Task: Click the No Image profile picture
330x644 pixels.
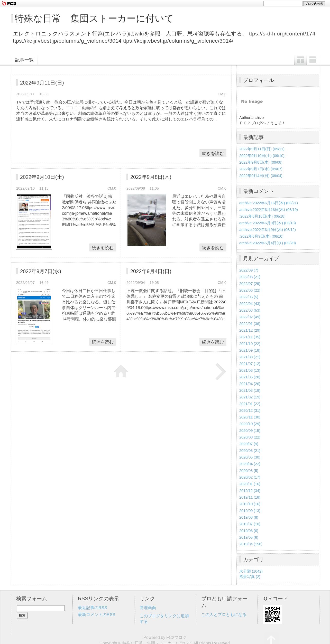Action: click(x=252, y=101)
